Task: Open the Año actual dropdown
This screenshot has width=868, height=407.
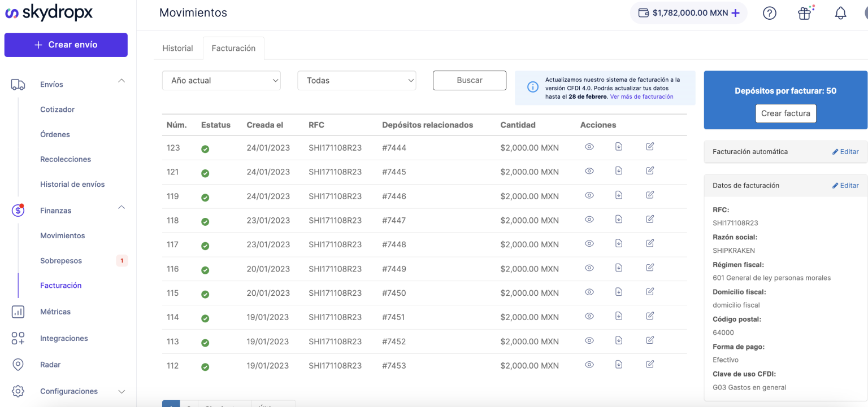Action: point(221,80)
